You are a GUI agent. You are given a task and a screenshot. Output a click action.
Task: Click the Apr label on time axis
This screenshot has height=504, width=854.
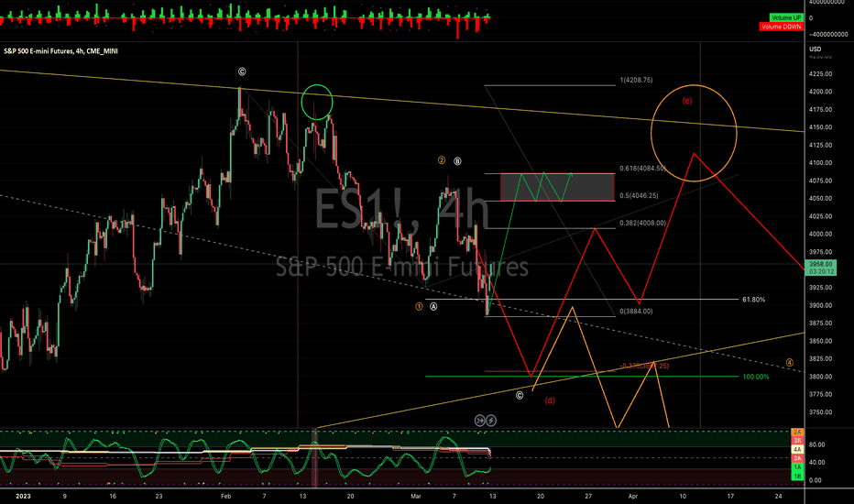tap(633, 497)
